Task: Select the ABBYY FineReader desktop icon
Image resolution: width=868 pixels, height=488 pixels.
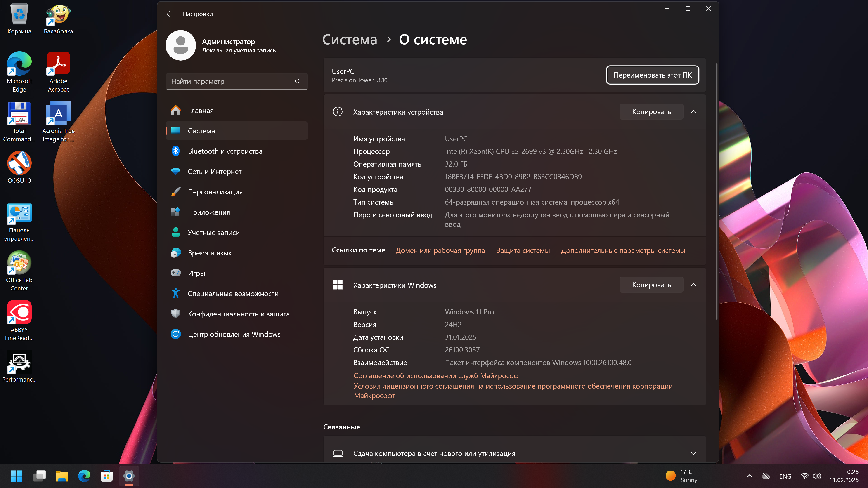Action: click(x=19, y=320)
